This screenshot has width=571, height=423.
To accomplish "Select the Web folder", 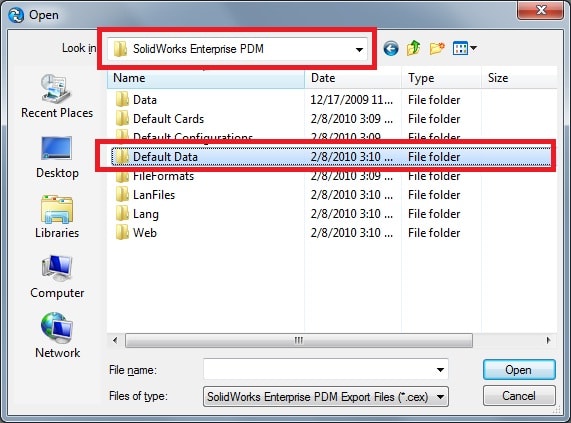I will pos(145,233).
